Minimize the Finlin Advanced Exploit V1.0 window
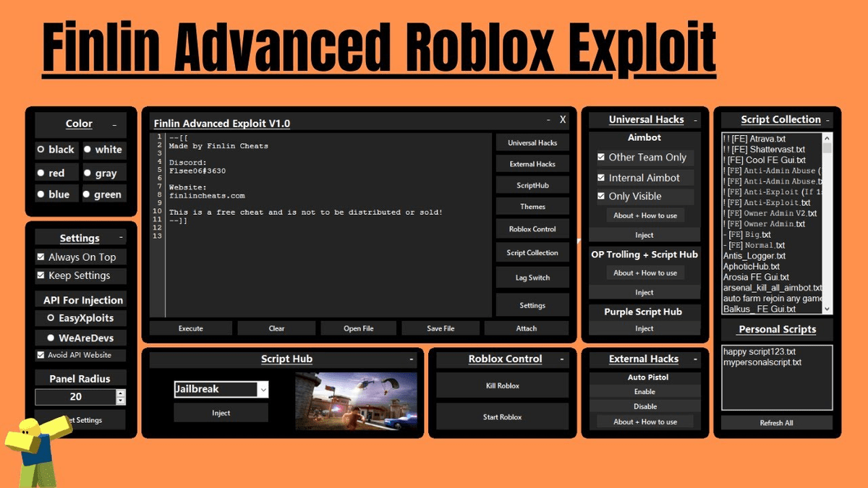 click(x=548, y=119)
